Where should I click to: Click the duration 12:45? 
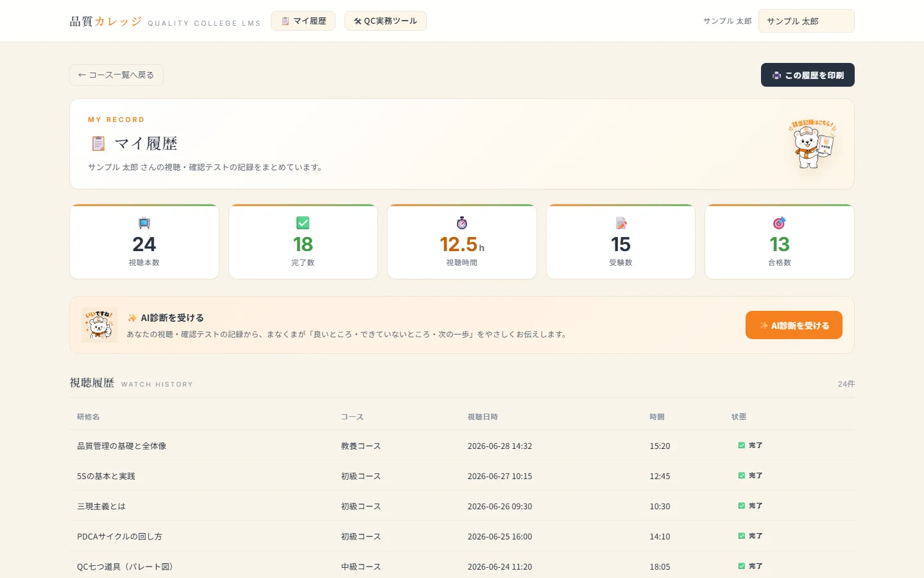[660, 476]
